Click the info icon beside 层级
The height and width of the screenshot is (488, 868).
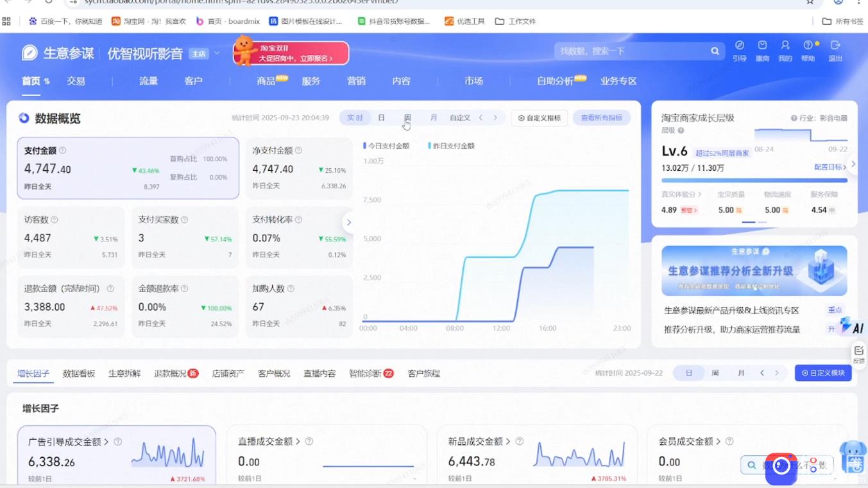[681, 130]
